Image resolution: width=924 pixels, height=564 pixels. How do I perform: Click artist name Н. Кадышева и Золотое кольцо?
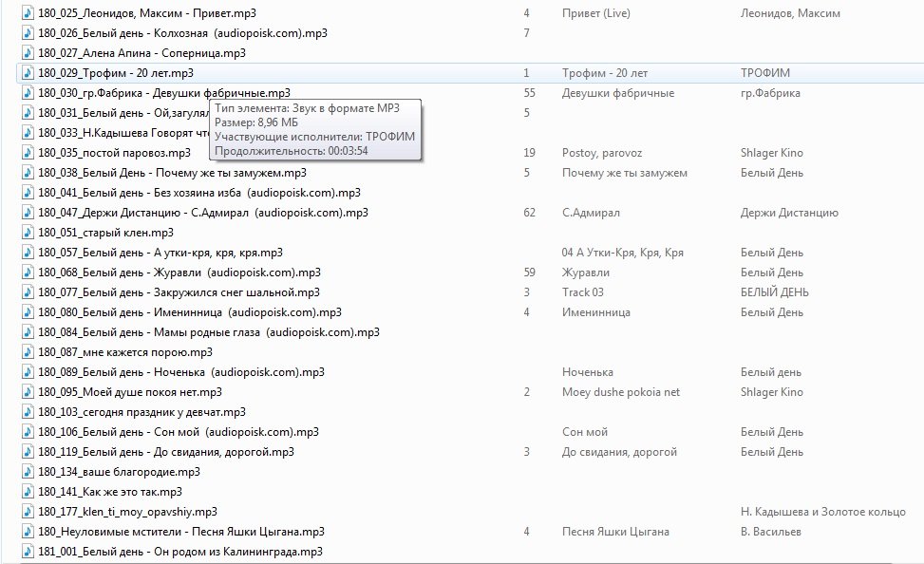(822, 512)
